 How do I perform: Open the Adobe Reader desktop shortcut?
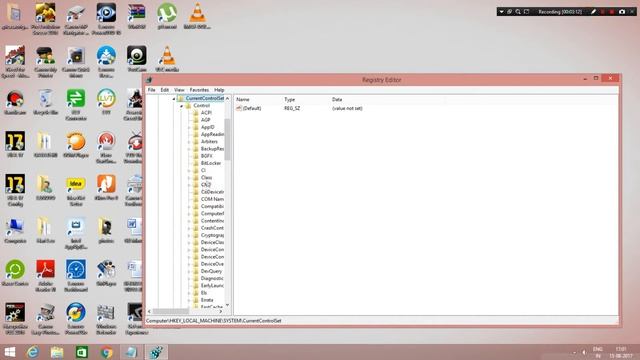45,276
